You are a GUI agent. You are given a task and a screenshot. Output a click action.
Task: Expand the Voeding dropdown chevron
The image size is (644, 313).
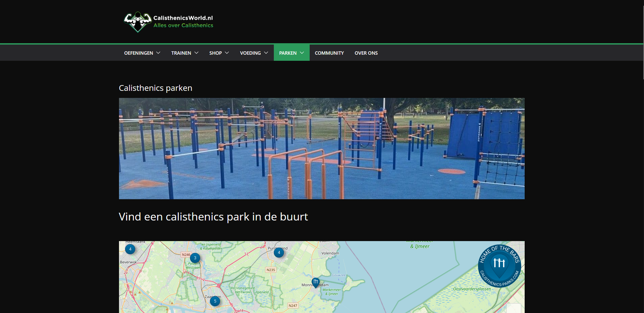pyautogui.click(x=266, y=53)
